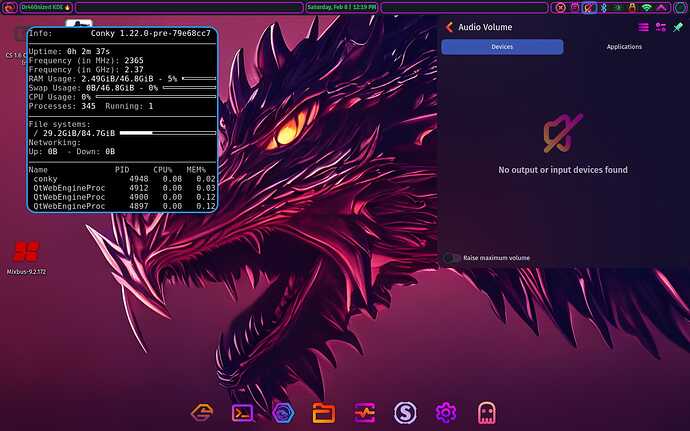The width and height of the screenshot is (690, 431).
Task: Click the red X tray icon
Action: (x=560, y=7)
